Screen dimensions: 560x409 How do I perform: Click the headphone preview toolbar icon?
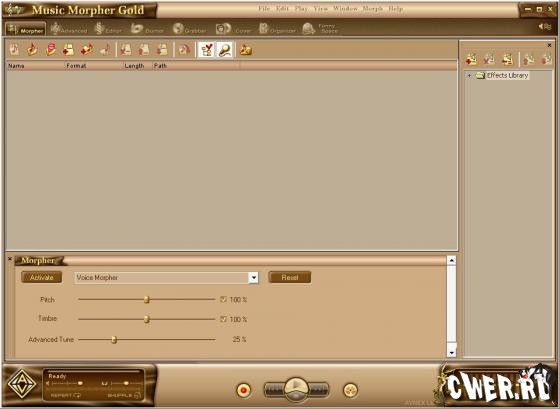click(x=184, y=50)
